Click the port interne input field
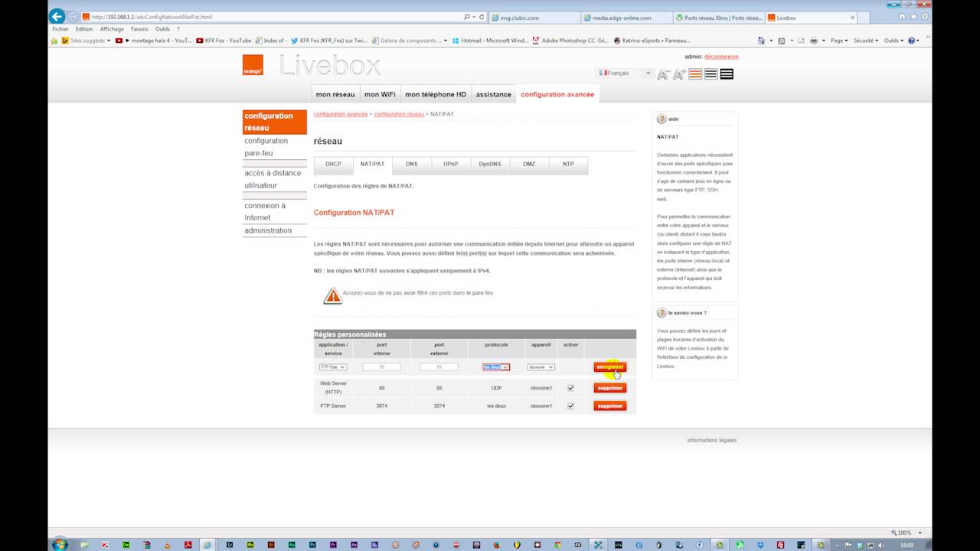Image resolution: width=980 pixels, height=551 pixels. tap(381, 367)
